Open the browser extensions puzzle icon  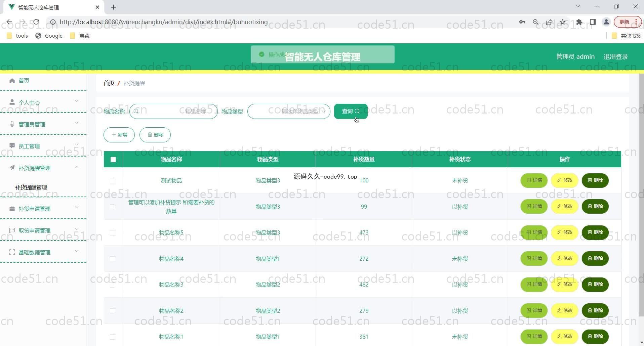[579, 22]
